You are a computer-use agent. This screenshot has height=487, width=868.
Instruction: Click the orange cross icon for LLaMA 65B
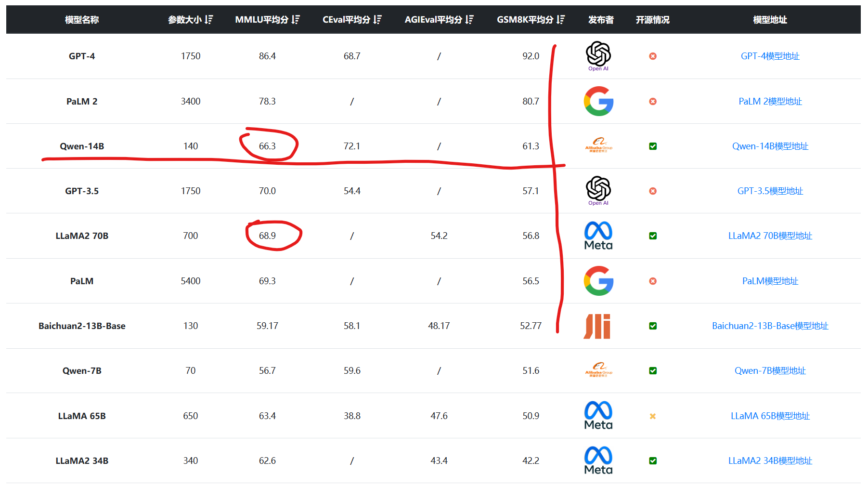tap(653, 416)
